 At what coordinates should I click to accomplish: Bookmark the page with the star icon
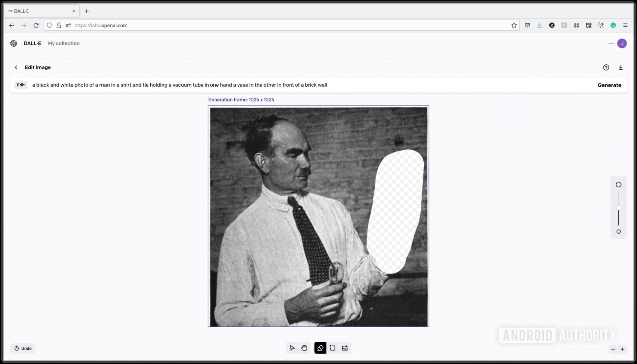tap(514, 25)
